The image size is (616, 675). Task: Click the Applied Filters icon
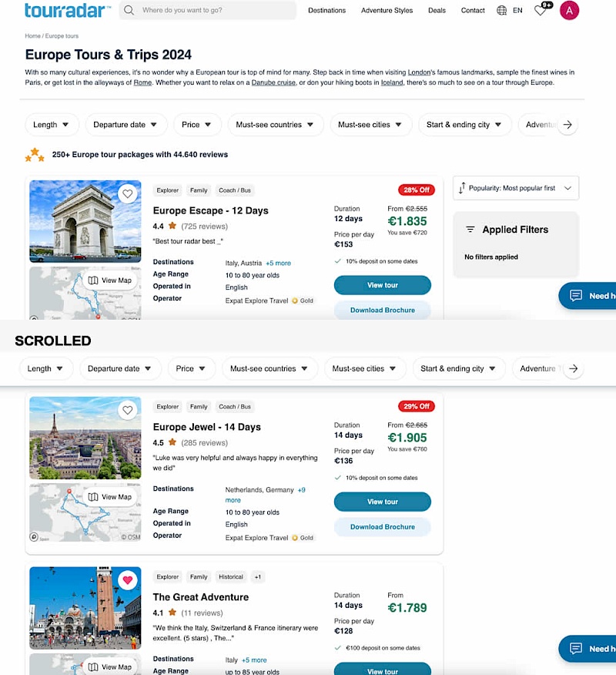(470, 230)
